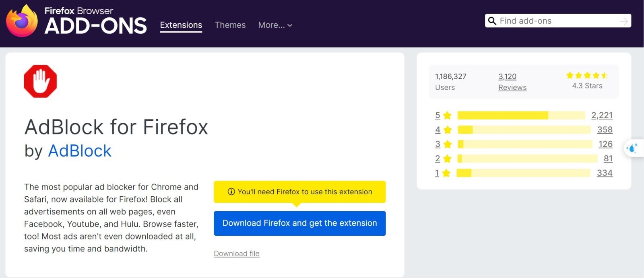Click the search magnifier icon
The image size is (644, 278).
492,21
